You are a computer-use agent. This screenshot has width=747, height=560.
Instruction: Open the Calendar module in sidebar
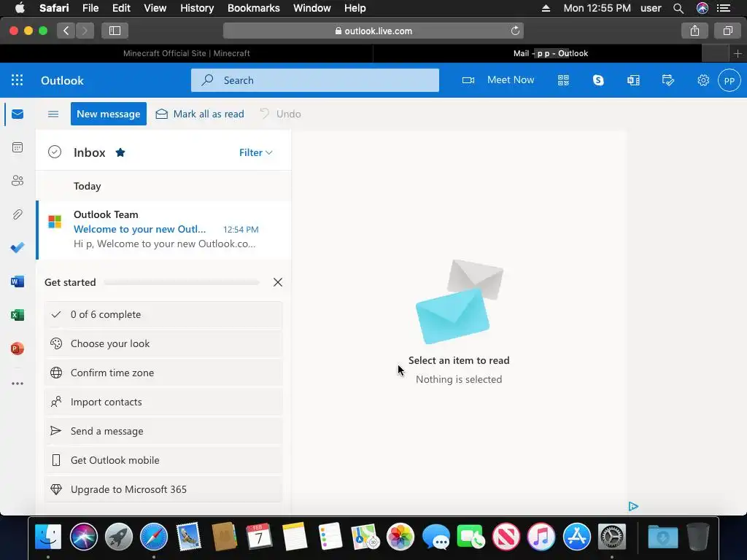pyautogui.click(x=18, y=147)
